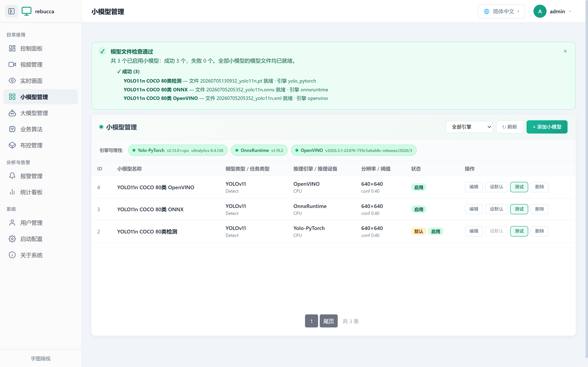
Task: Jump to 尾页 in pagination
Action: point(329,321)
